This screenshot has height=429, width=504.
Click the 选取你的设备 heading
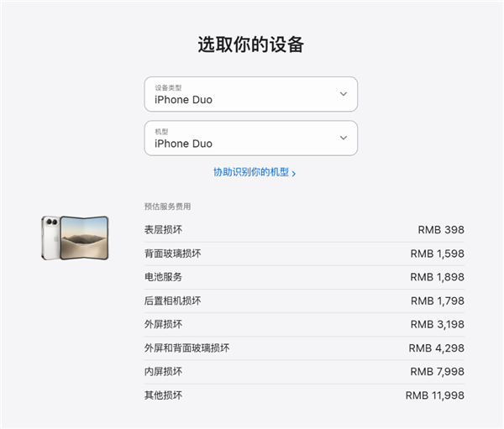[x=250, y=44]
